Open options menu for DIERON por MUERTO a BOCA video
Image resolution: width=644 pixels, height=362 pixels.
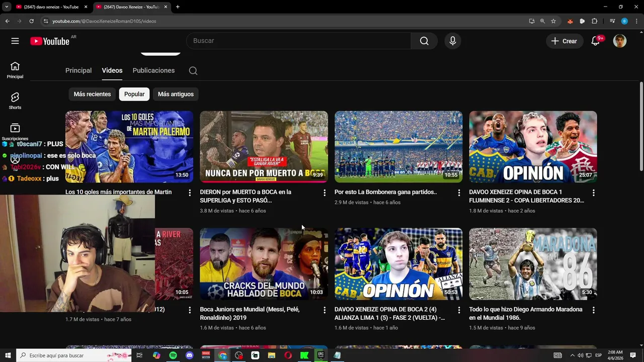325,193
